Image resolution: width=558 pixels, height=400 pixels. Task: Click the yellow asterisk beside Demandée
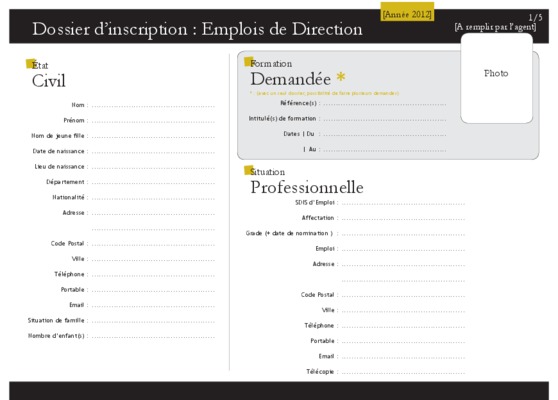click(x=341, y=77)
